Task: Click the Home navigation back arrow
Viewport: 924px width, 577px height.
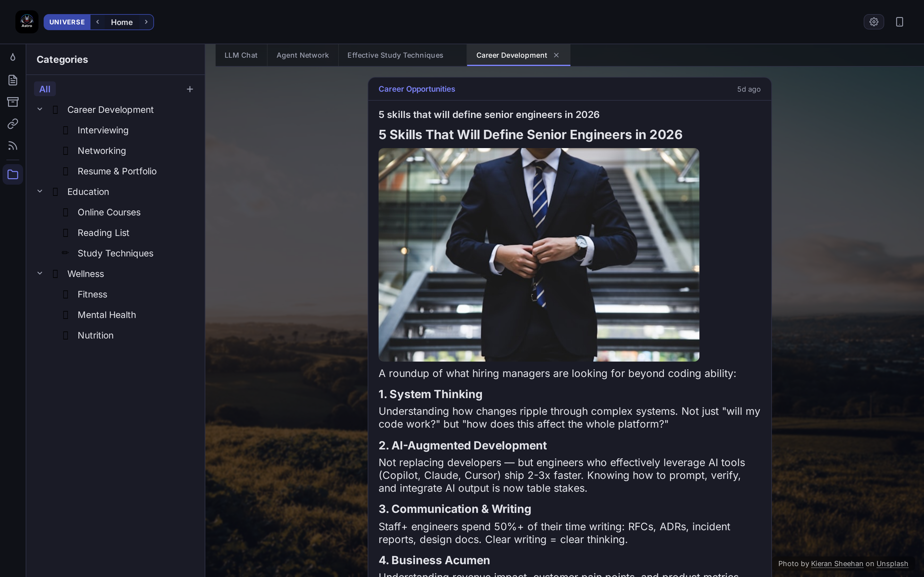Action: tap(98, 22)
